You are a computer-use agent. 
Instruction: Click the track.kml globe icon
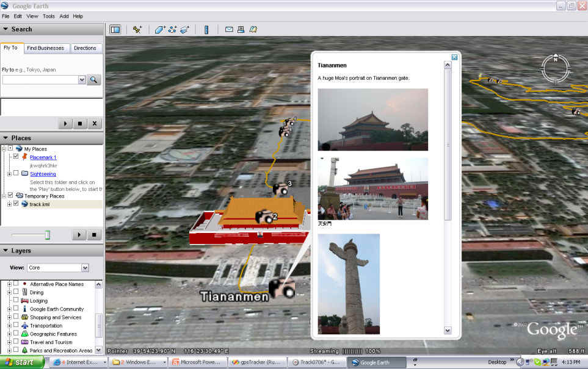[25, 204]
